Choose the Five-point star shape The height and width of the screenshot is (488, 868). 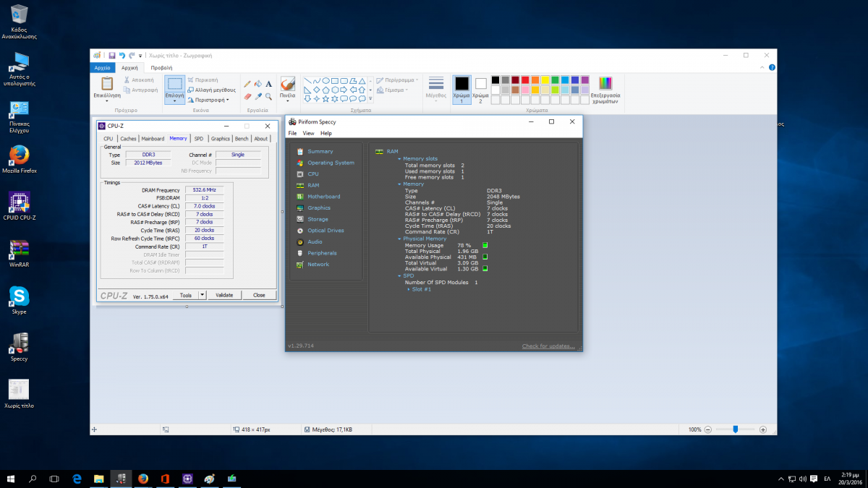pyautogui.click(x=325, y=98)
